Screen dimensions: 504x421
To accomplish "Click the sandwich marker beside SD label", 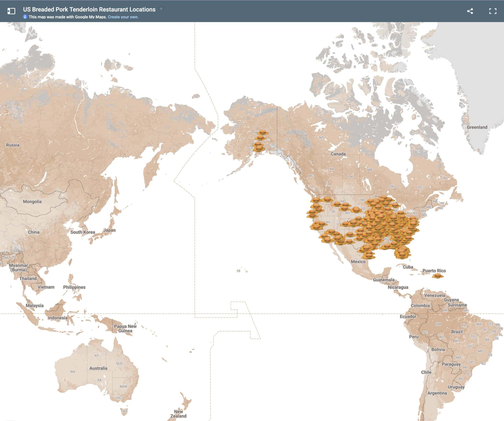I will (x=356, y=210).
